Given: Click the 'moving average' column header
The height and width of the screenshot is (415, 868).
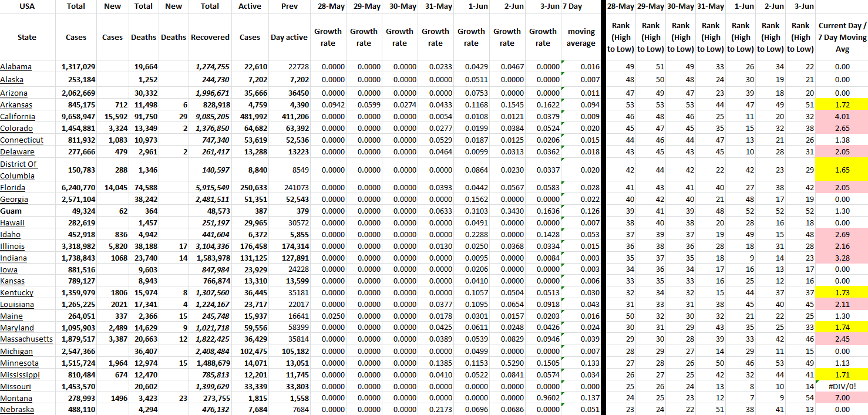Looking at the screenshot, I should click(x=581, y=37).
